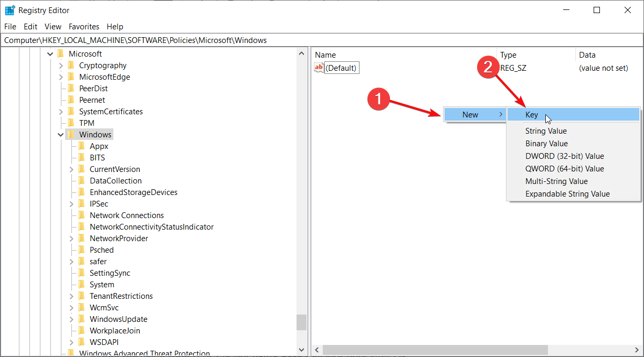Viewport: 644px width, 357px height.
Task: Click the SettingSync folder icon
Action: coord(81,273)
